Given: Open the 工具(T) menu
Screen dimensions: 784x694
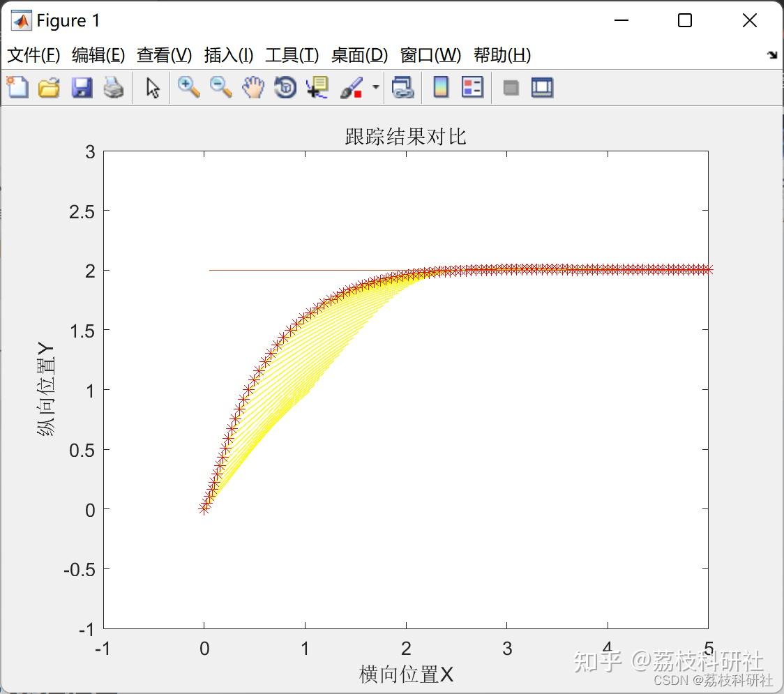Looking at the screenshot, I should click(292, 55).
